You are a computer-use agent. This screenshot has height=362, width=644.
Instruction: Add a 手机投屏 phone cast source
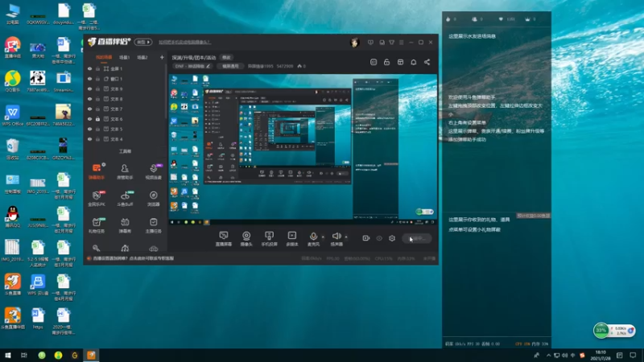tap(269, 238)
